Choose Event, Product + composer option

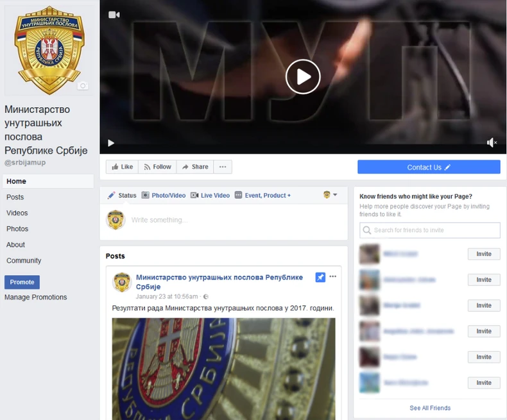tap(263, 195)
